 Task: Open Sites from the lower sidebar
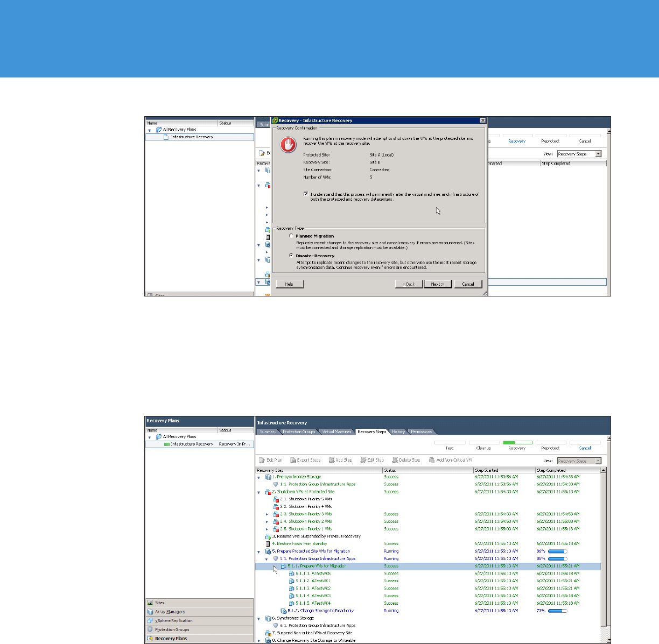199,603
